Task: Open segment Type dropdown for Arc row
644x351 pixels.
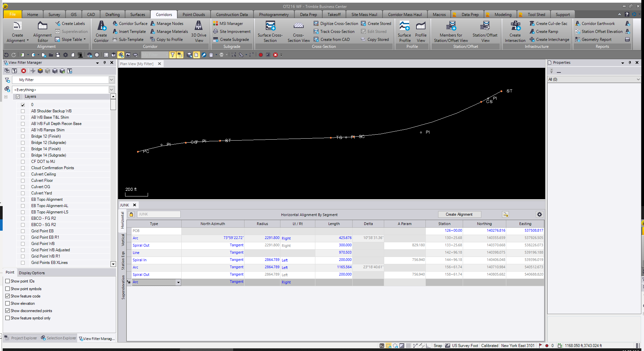Action: (178, 283)
